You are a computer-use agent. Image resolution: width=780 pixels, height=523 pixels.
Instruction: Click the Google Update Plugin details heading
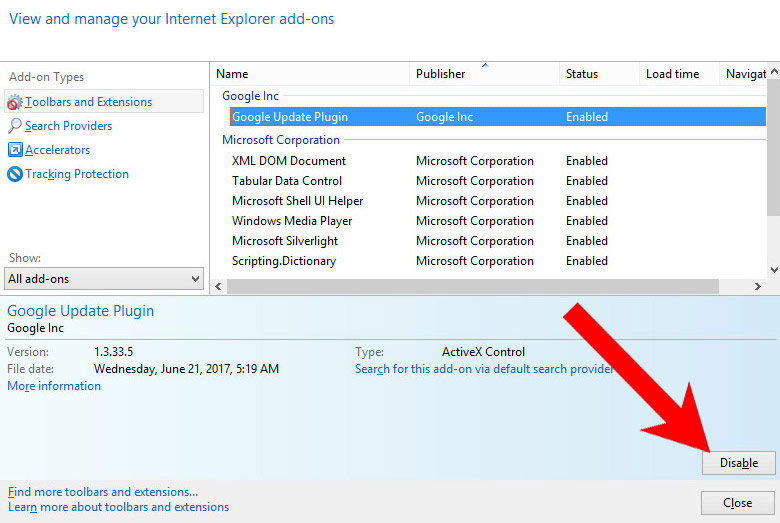coord(81,311)
